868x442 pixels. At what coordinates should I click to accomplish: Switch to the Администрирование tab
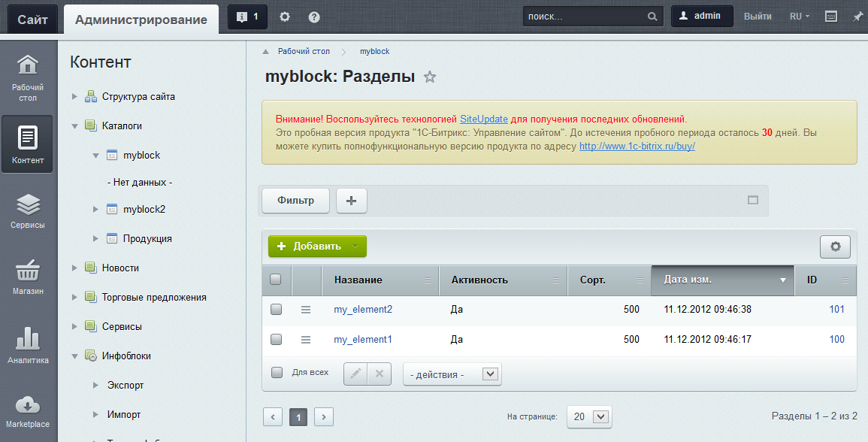[141, 20]
